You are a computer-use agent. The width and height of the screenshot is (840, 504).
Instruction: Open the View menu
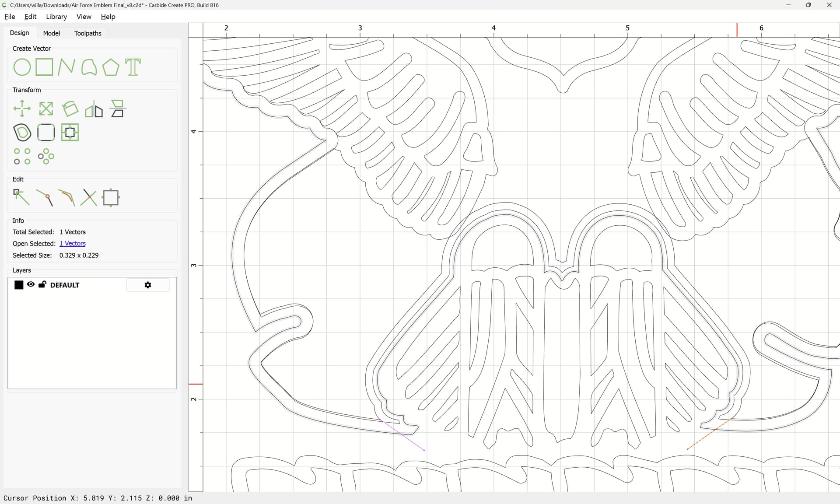[x=84, y=17]
